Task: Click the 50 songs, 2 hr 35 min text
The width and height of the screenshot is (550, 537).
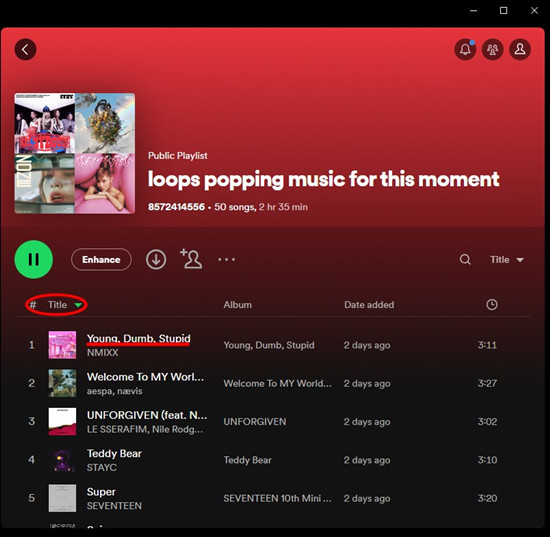Action: [x=261, y=207]
